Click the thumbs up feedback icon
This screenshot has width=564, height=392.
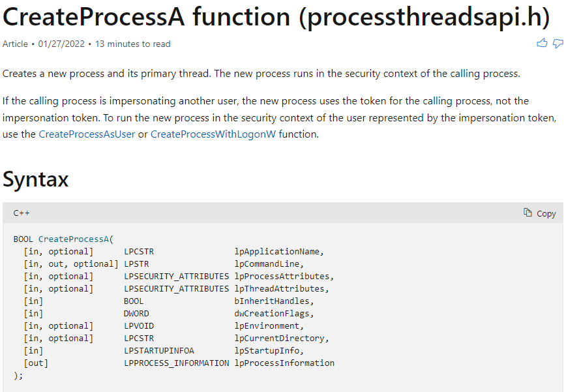542,42
